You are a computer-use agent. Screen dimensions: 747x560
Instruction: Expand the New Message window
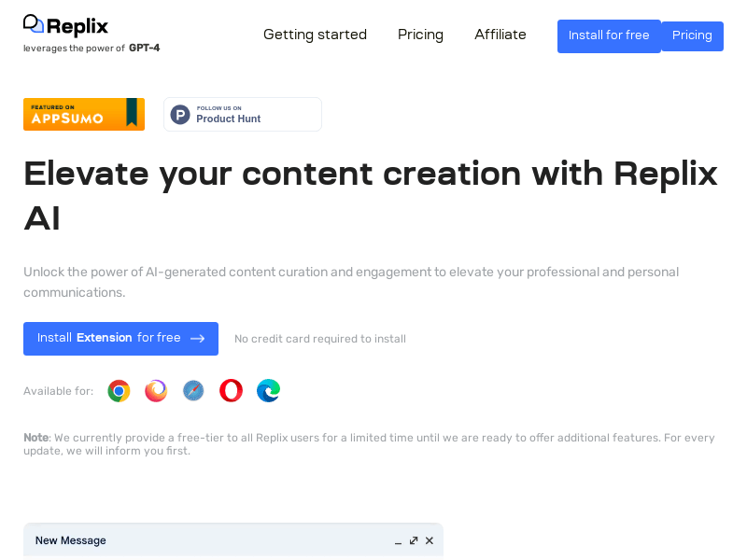point(414,540)
